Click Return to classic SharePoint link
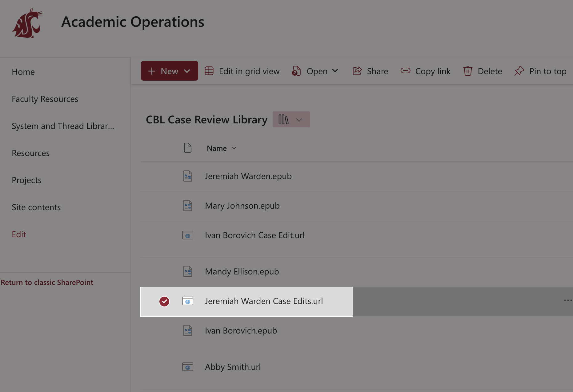Image resolution: width=573 pixels, height=392 pixels. tap(47, 282)
